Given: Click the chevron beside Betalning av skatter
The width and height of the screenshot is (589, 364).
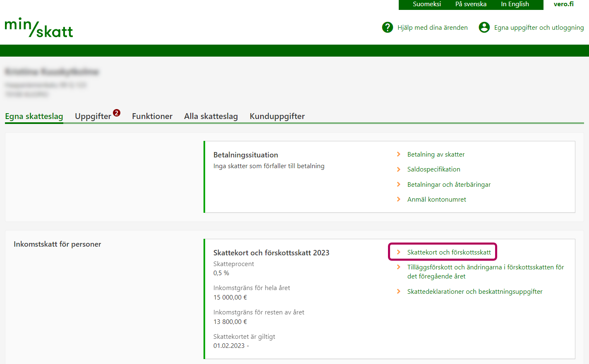Looking at the screenshot, I should tap(399, 154).
